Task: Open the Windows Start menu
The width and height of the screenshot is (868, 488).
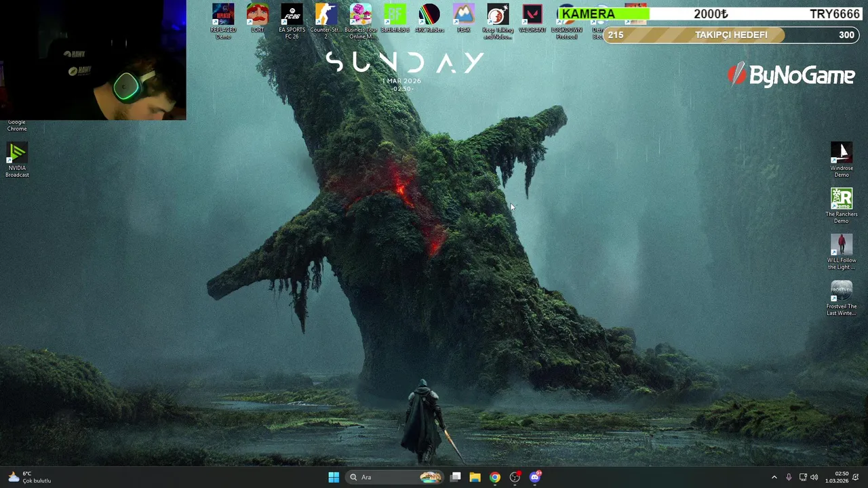Action: click(334, 477)
